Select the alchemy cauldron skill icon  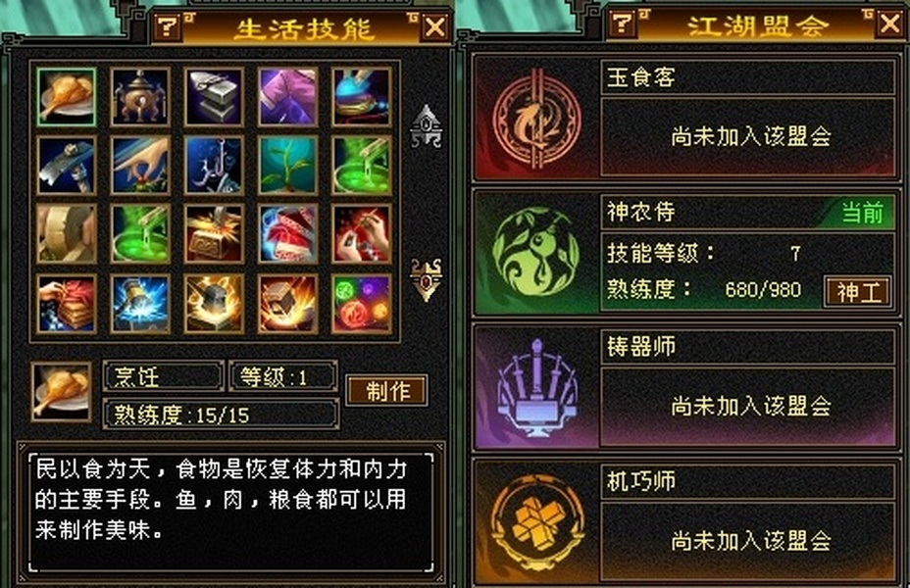(x=140, y=97)
